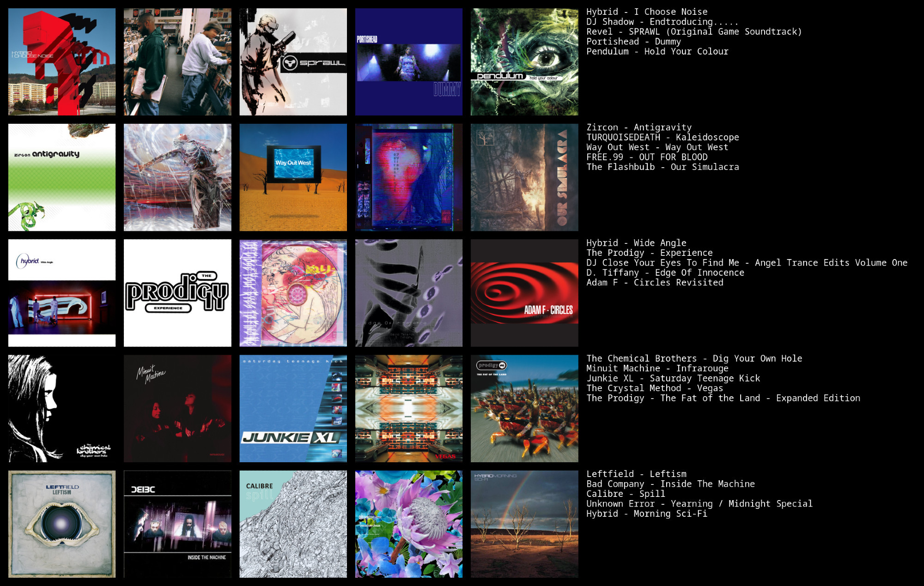Image resolution: width=924 pixels, height=586 pixels.
Task: Click the Hybrid - Morning Sci-Fi album cover
Action: point(522,528)
